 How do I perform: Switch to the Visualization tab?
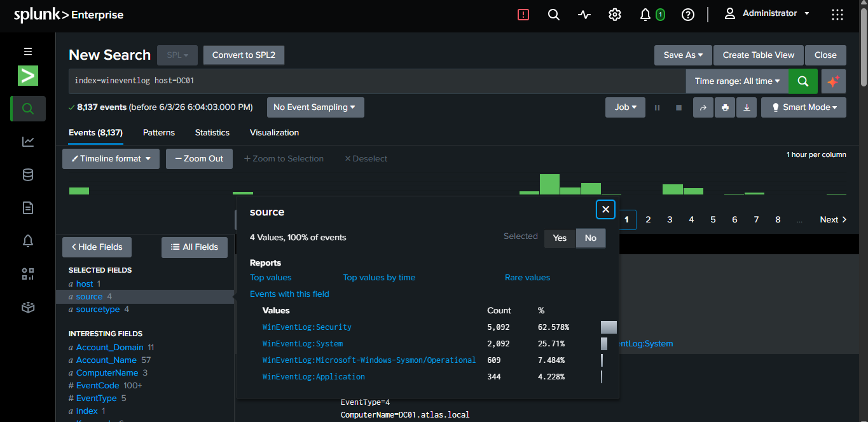[x=274, y=133]
